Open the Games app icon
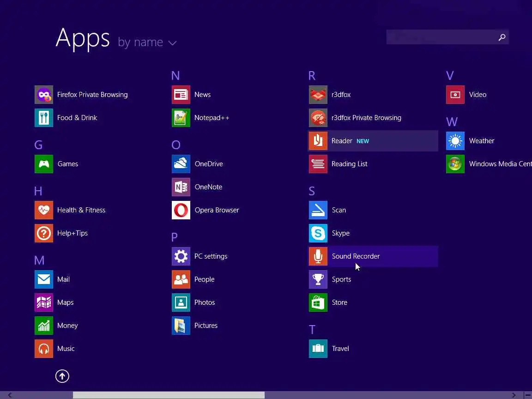The height and width of the screenshot is (399, 532). [44, 164]
